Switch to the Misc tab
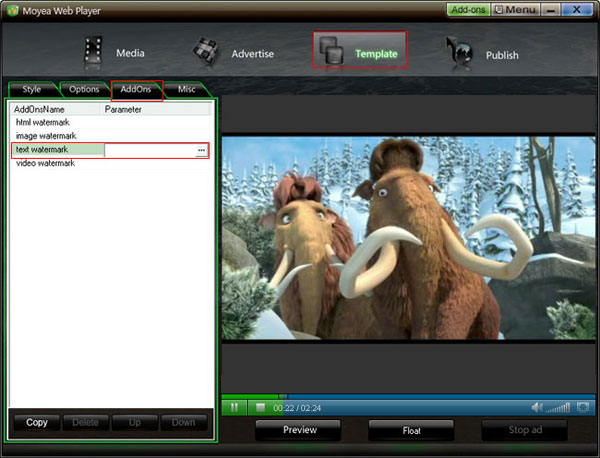The image size is (600, 458). pos(187,90)
